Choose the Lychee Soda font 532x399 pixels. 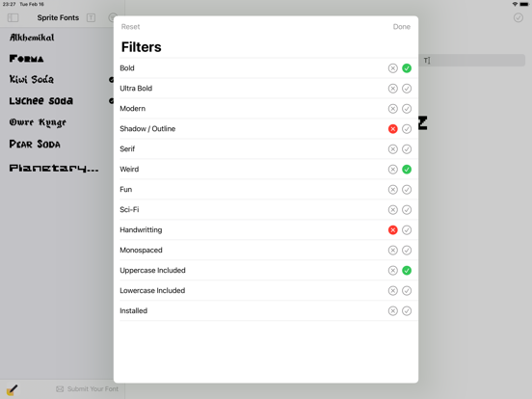click(x=41, y=101)
